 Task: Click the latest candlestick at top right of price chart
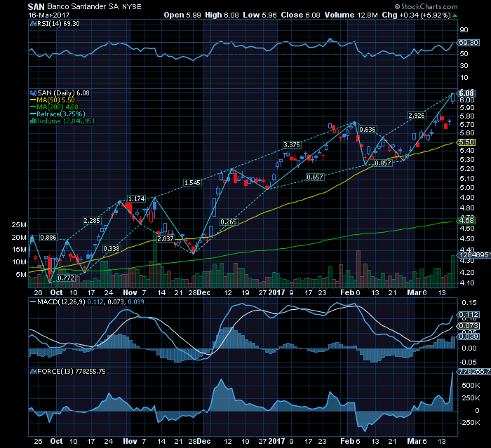point(452,97)
